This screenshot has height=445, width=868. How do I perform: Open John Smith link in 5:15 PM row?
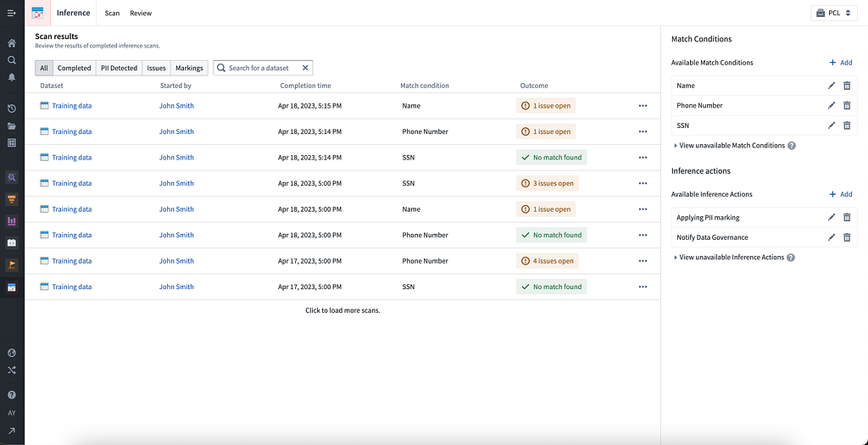pos(176,106)
